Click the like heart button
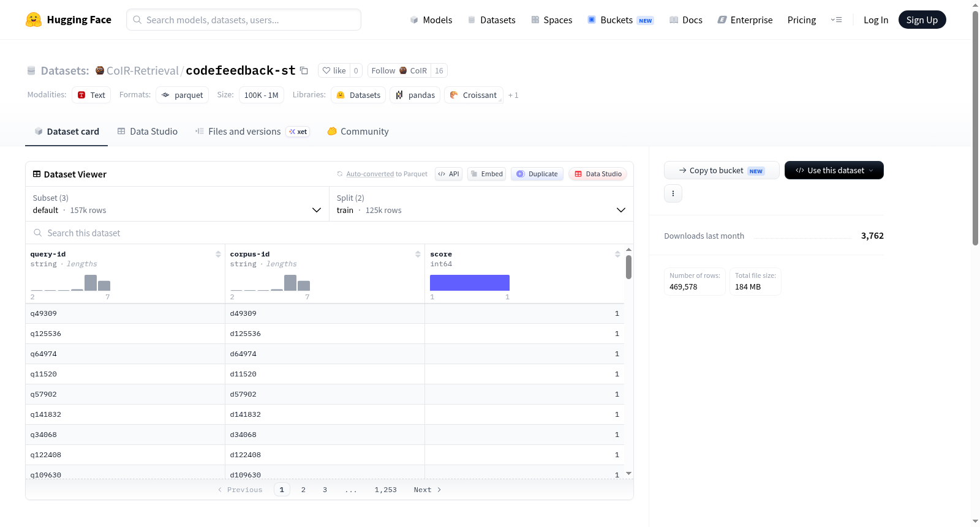This screenshot has width=980, height=527. (334, 70)
